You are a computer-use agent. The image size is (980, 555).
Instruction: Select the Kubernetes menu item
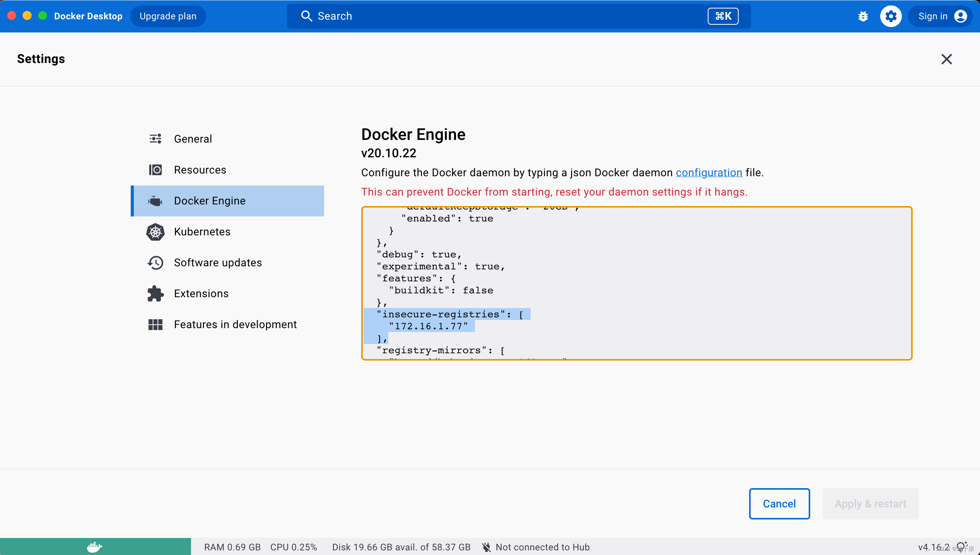pos(202,232)
